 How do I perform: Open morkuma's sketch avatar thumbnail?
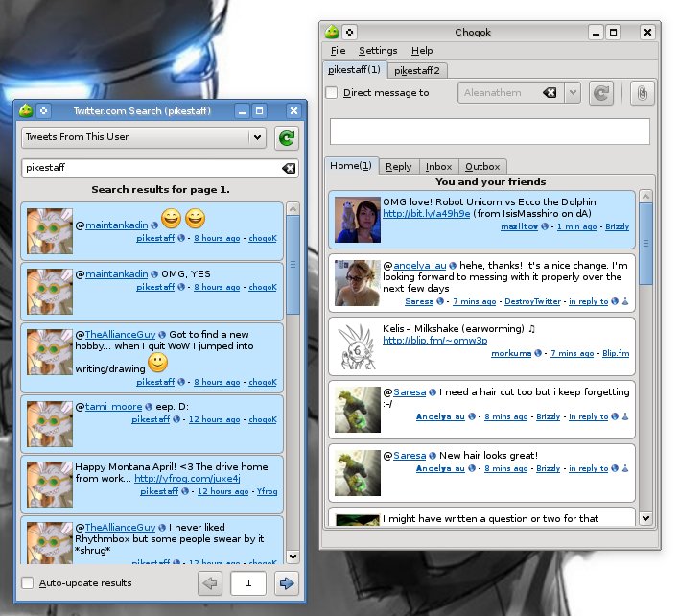358,346
